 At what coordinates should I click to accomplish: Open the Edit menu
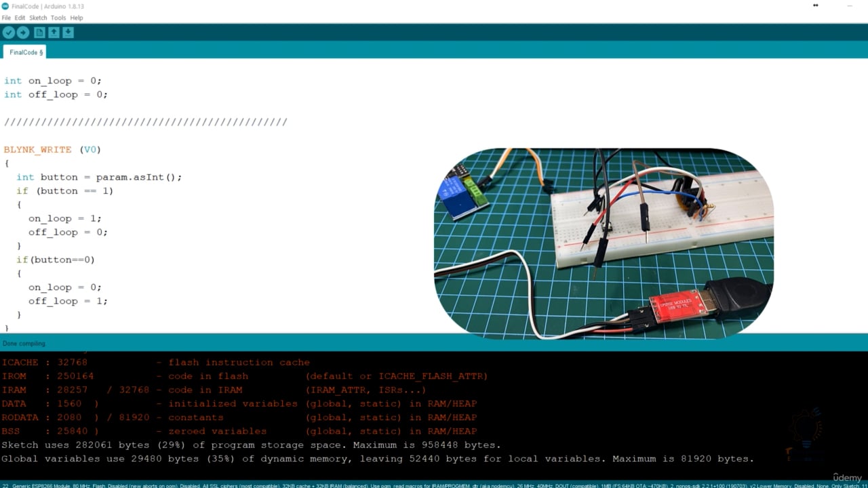pyautogui.click(x=20, y=18)
